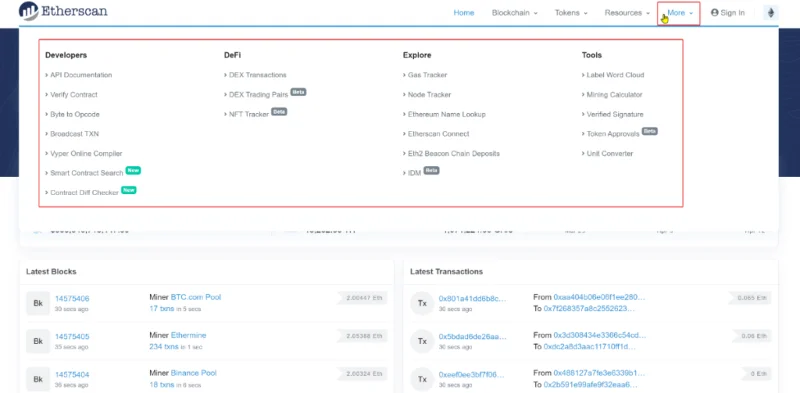Open IDM beta tool
Viewport: 800px width, 393px height.
(415, 173)
